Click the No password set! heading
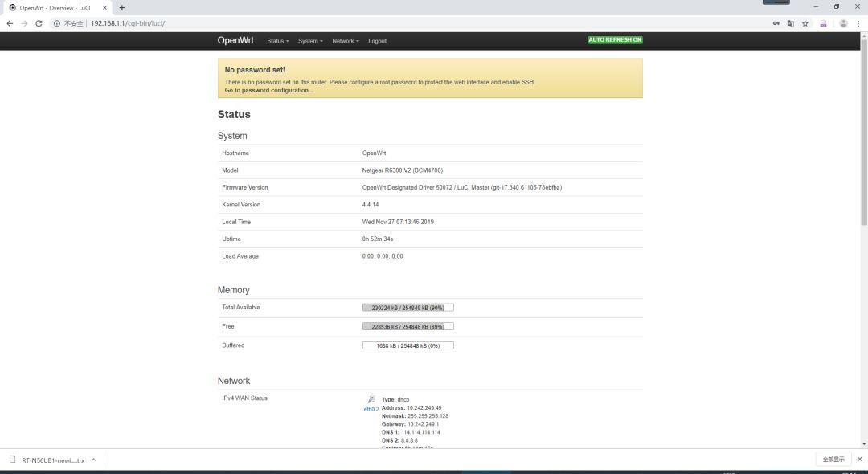The width and height of the screenshot is (868, 474). [255, 70]
